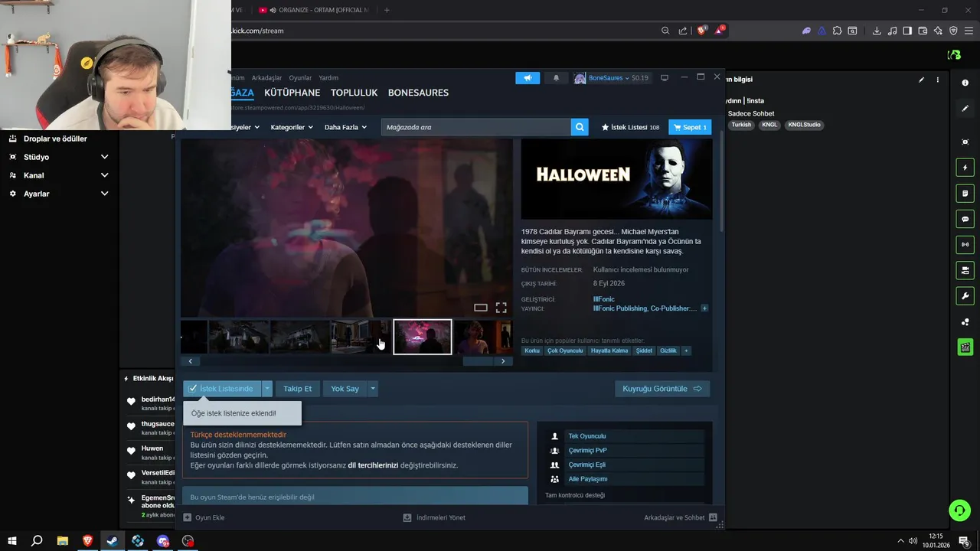Click the chat bubble icon in Kick toolbar

point(965,219)
